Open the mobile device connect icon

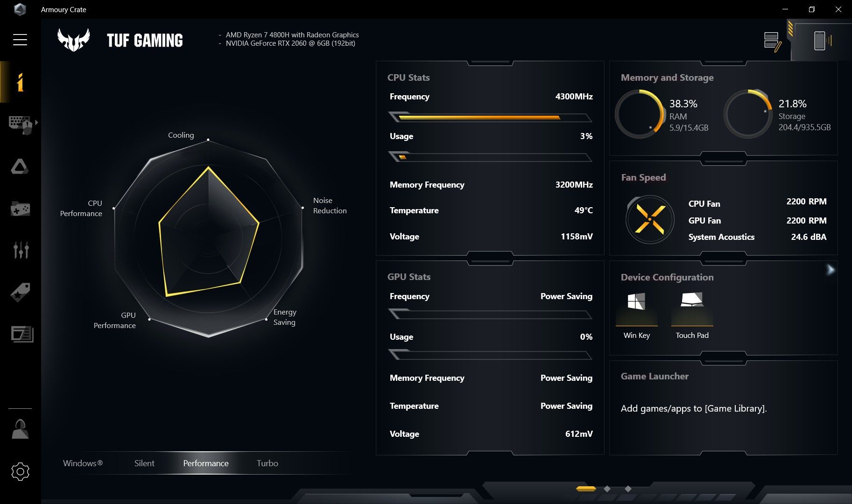click(x=822, y=41)
